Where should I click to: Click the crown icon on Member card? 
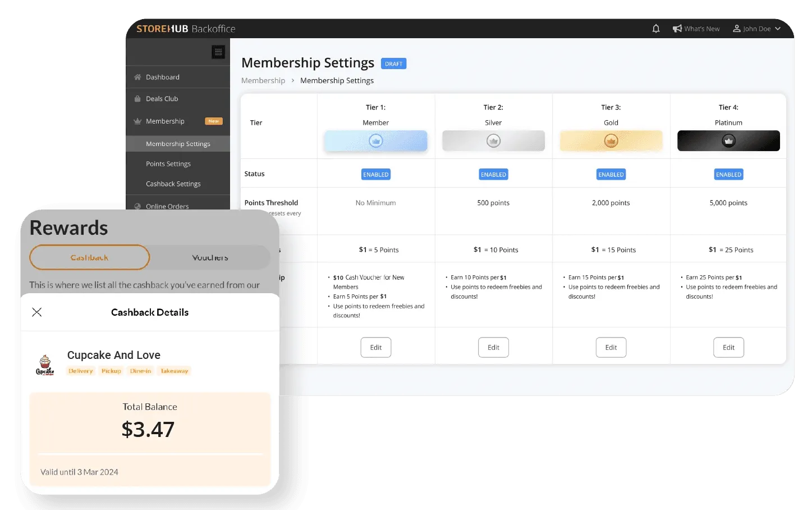[376, 141]
